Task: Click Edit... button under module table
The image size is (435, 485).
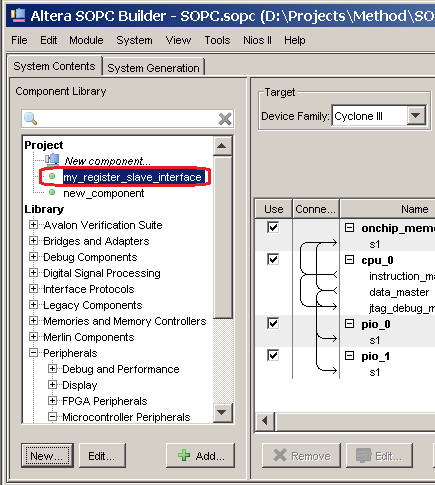Action: click(x=379, y=455)
